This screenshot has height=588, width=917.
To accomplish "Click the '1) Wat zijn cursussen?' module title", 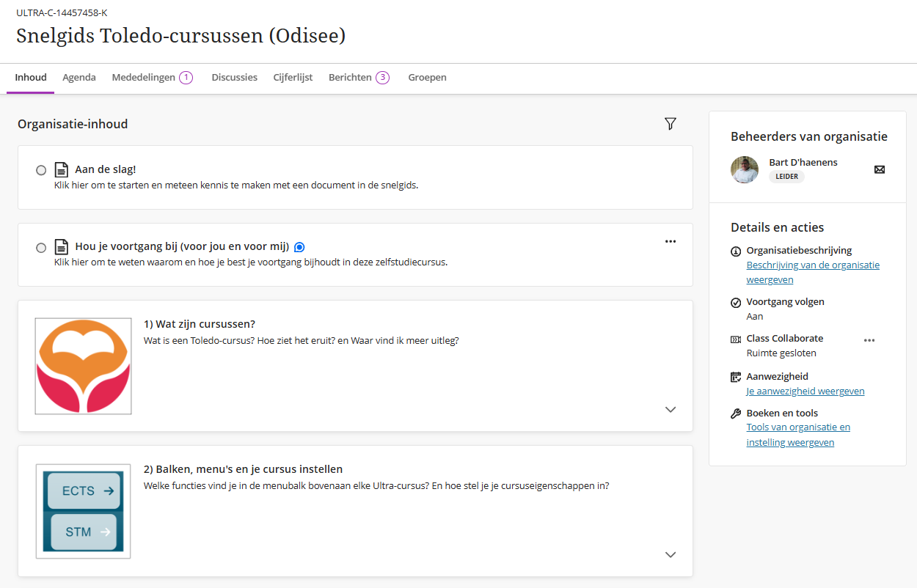I will coord(200,324).
